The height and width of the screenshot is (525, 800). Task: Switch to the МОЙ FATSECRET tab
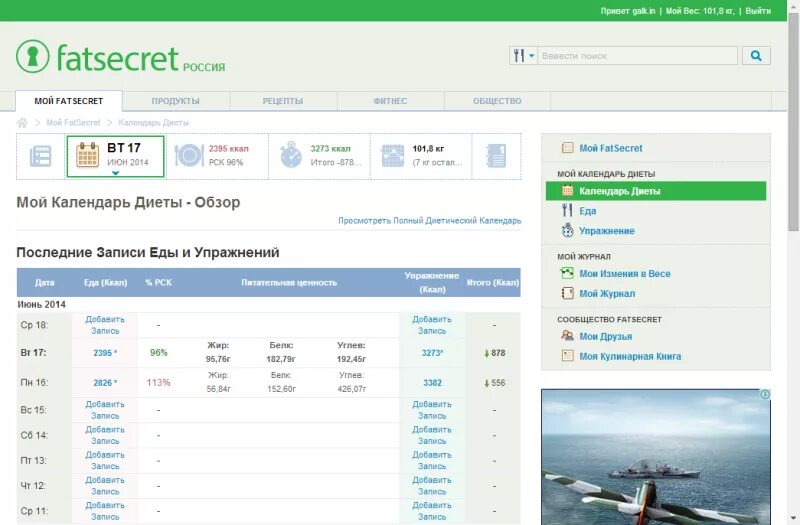(x=69, y=101)
